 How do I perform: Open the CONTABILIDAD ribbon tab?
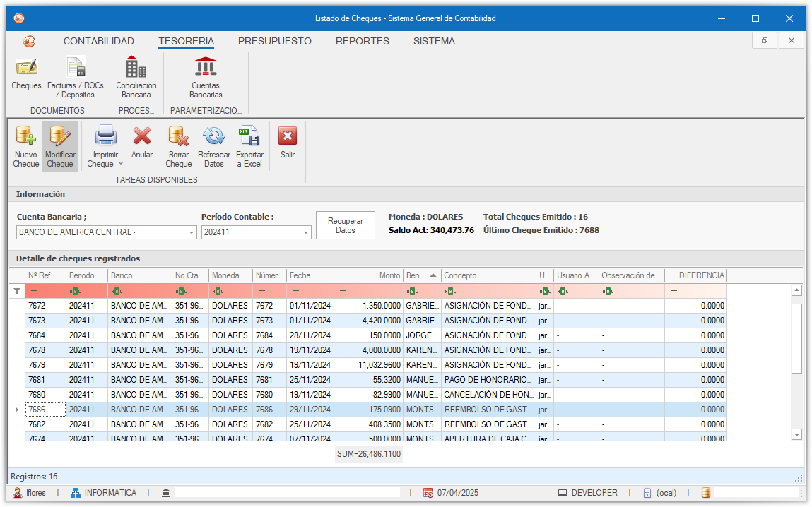99,42
